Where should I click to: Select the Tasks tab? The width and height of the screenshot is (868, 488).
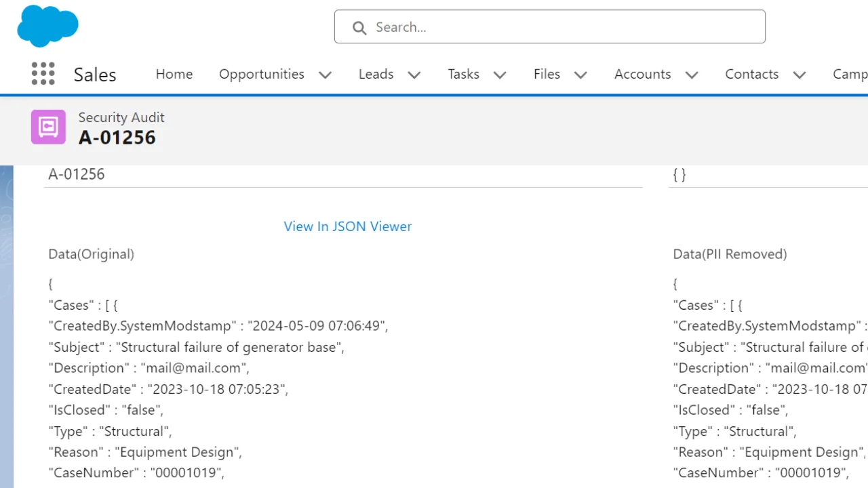click(463, 74)
